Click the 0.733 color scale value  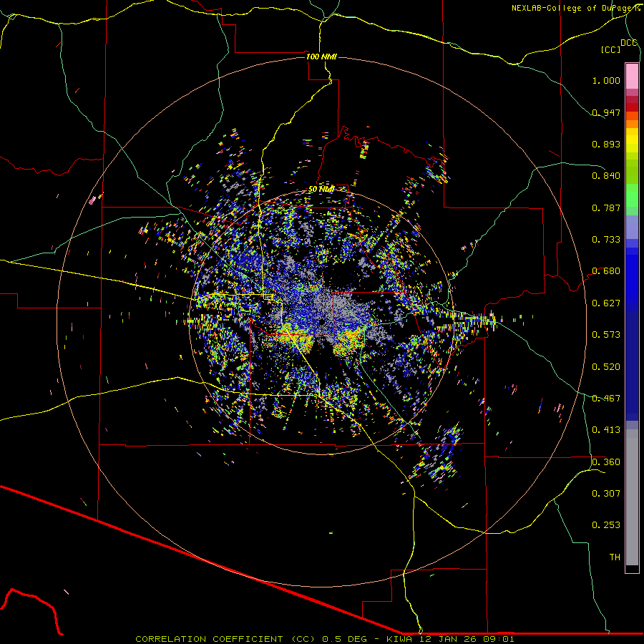(x=606, y=240)
